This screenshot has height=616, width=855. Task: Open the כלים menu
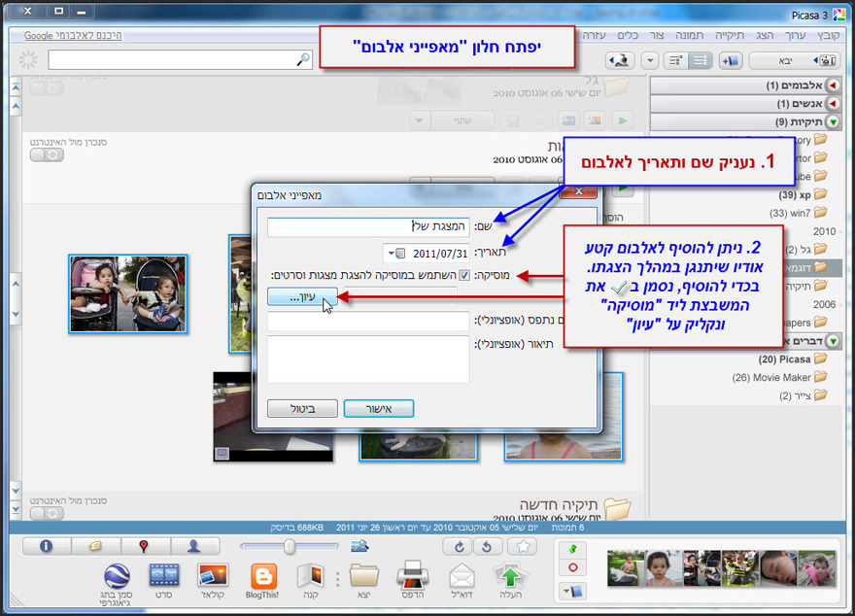[x=628, y=36]
